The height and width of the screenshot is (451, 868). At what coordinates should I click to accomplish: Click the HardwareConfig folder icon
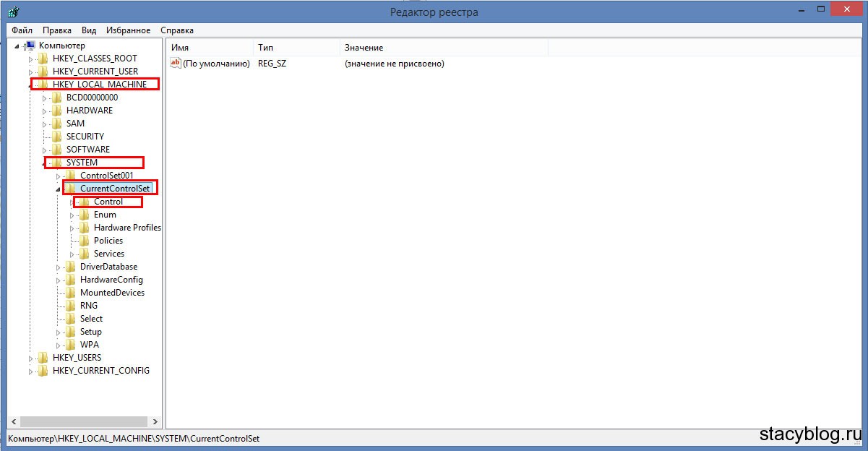(x=71, y=280)
